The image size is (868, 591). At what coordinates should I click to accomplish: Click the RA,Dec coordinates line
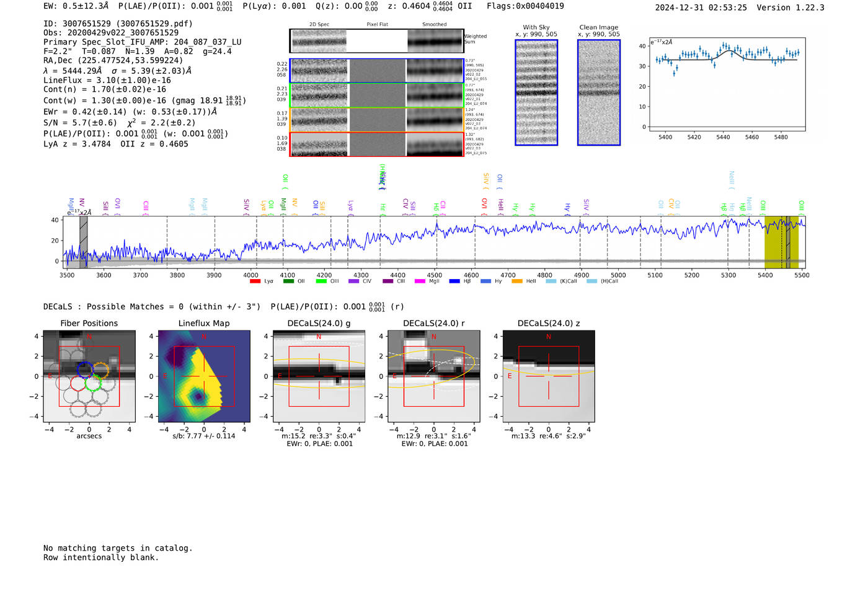coord(113,61)
